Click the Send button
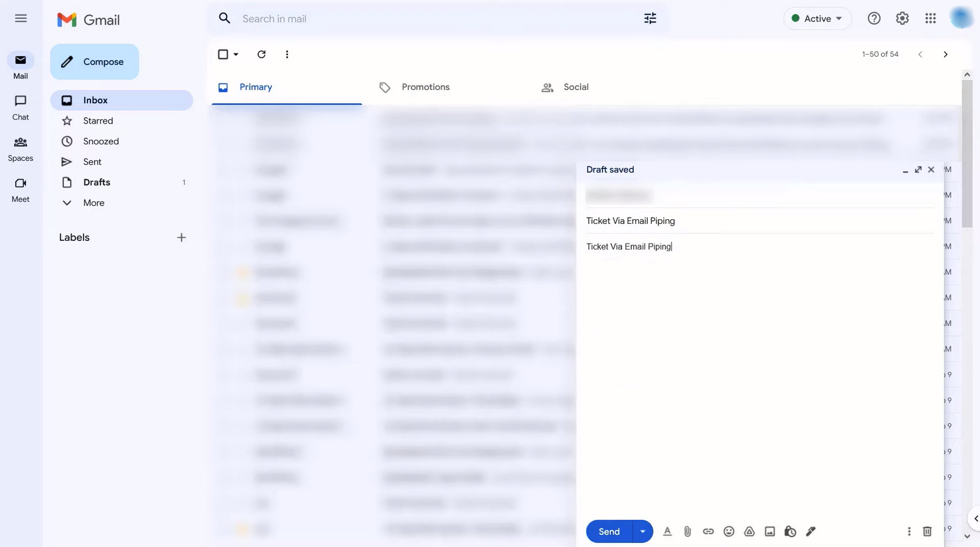This screenshot has height=547, width=980. (x=609, y=531)
